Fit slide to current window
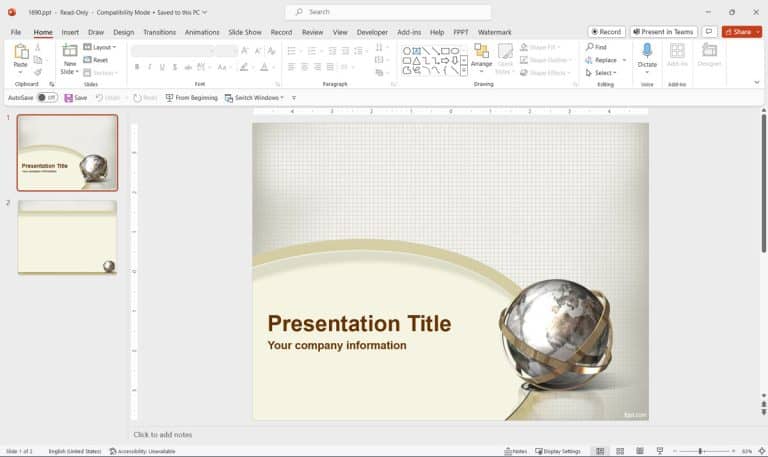 (762, 451)
